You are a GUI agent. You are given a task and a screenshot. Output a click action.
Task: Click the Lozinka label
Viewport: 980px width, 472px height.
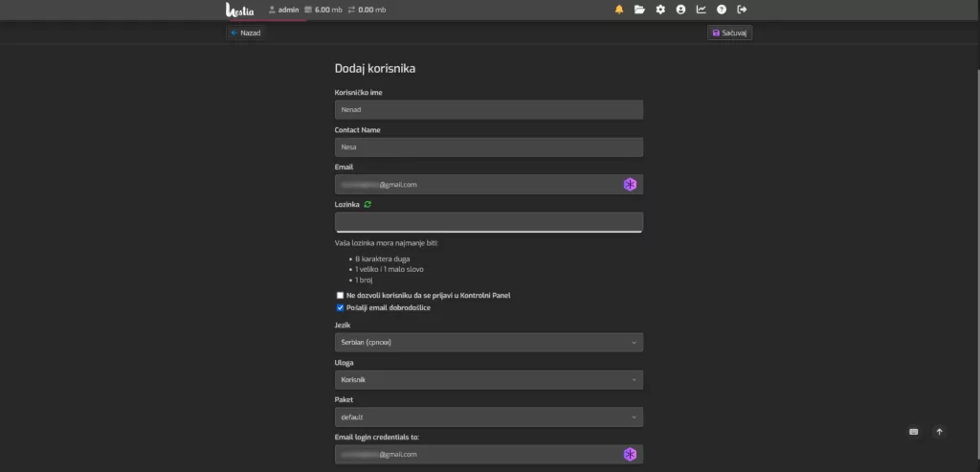(346, 205)
